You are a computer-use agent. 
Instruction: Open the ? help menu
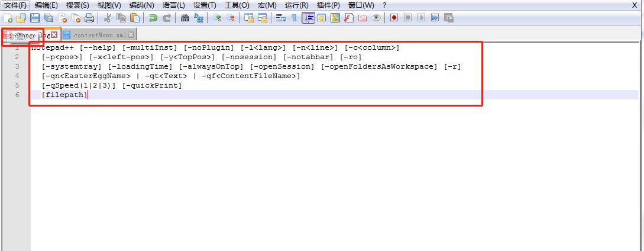click(x=384, y=5)
